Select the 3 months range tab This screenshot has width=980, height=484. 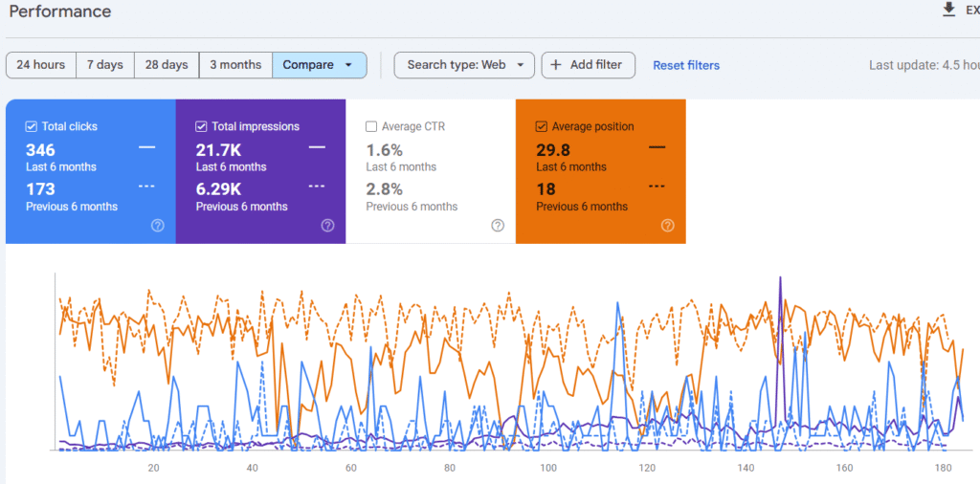point(235,65)
